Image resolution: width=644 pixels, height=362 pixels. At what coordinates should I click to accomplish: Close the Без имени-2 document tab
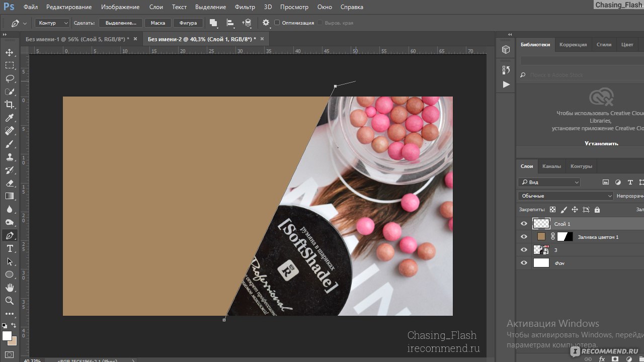click(263, 39)
